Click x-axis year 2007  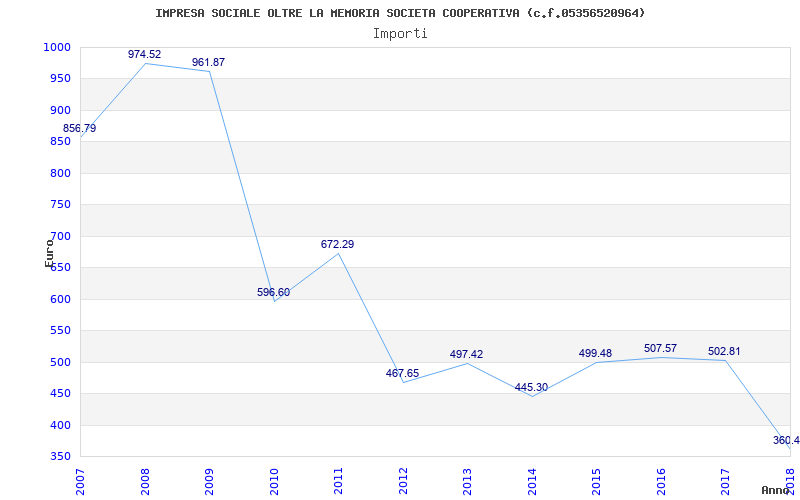(x=80, y=481)
